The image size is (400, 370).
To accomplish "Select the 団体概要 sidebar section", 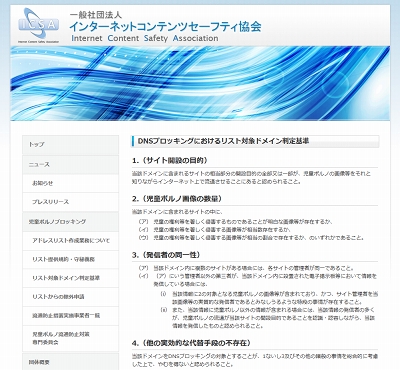I will [70, 362].
